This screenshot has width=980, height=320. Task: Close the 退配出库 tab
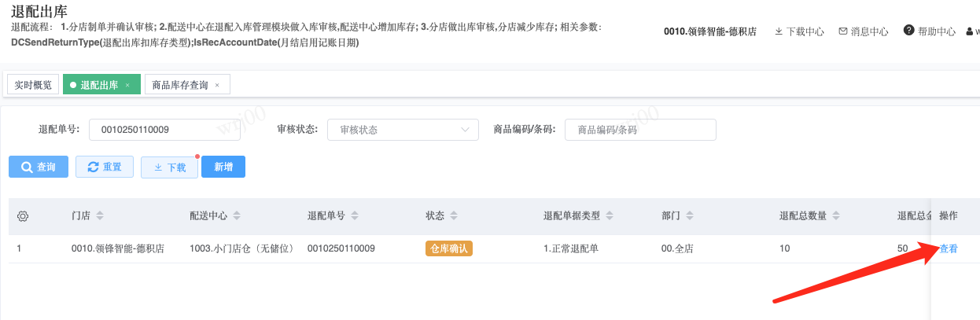(x=127, y=85)
